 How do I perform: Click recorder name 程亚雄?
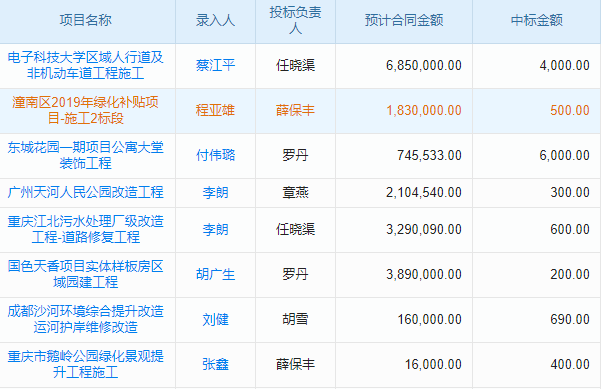[215, 110]
